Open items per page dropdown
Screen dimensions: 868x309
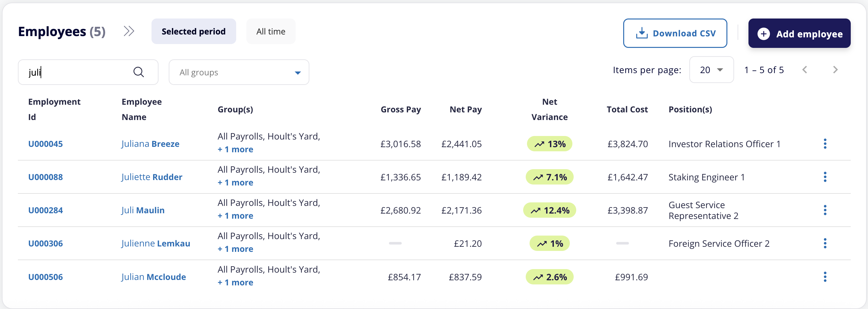[711, 70]
